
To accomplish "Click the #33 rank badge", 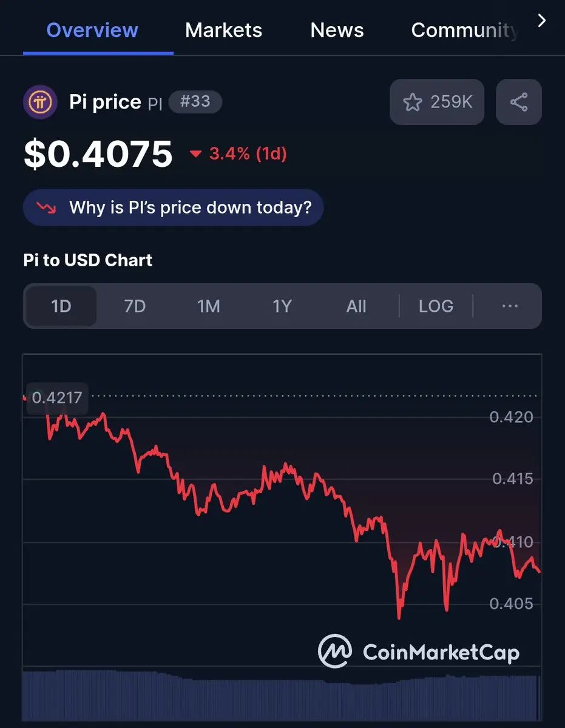I will (x=195, y=102).
